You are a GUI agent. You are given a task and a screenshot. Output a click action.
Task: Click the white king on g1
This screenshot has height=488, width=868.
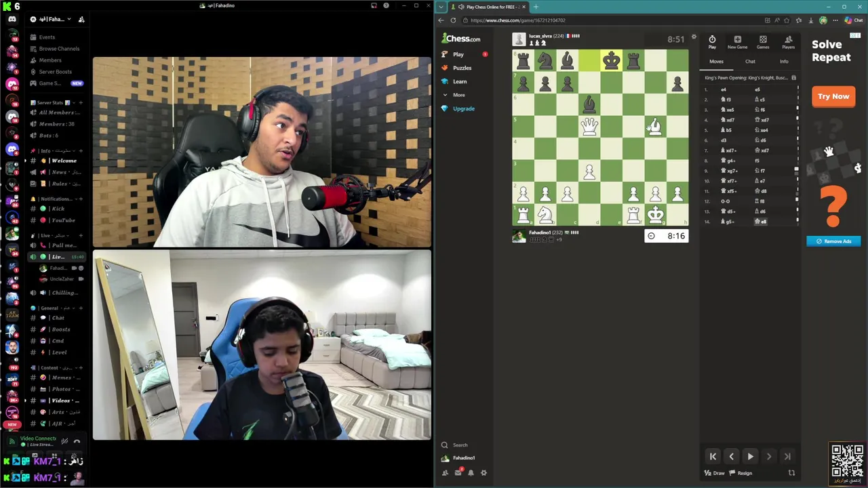655,215
